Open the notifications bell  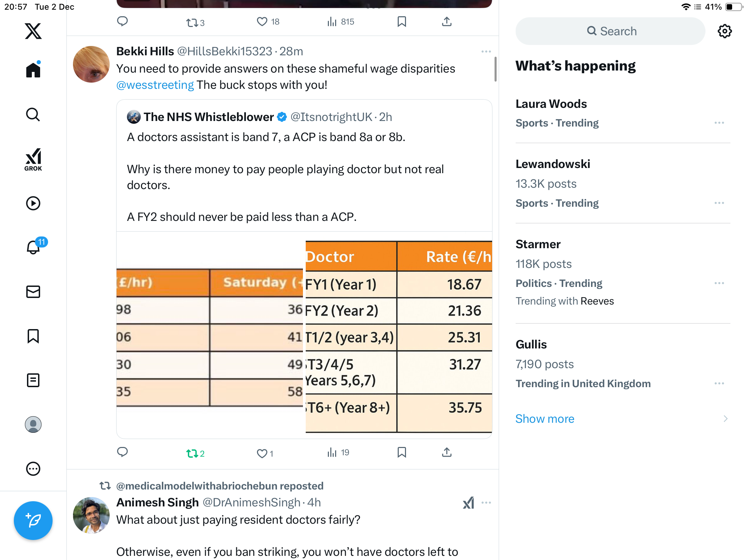point(34,247)
